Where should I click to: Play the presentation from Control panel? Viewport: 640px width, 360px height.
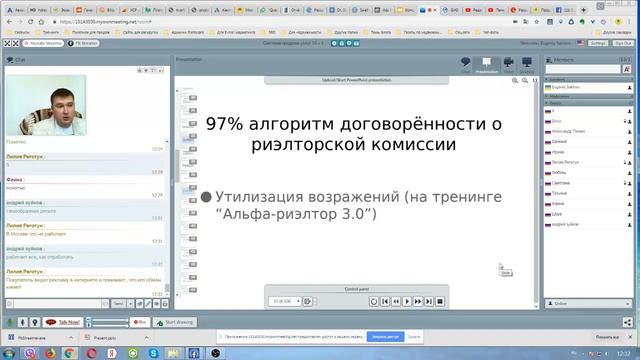407,301
